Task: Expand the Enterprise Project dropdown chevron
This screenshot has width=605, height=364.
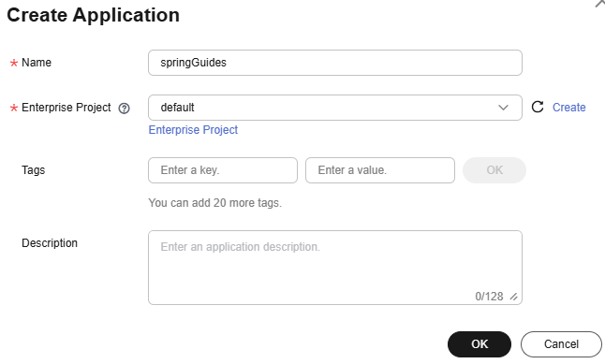Action: click(x=503, y=108)
